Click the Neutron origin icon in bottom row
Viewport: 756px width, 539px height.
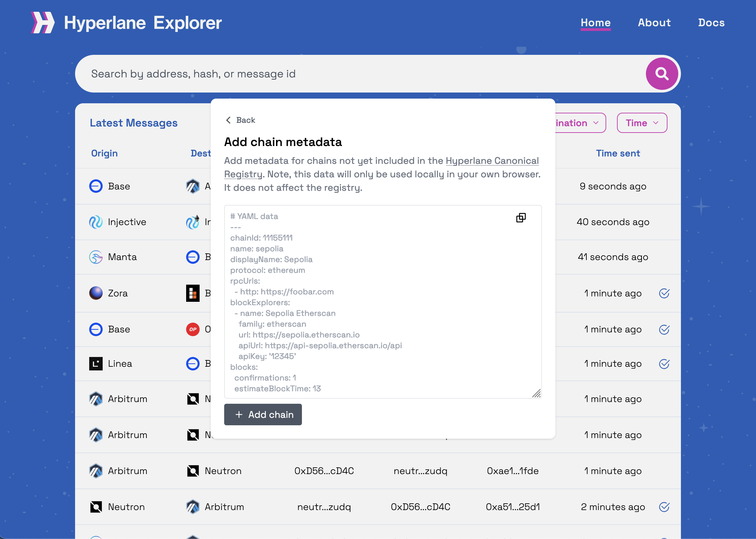(96, 507)
